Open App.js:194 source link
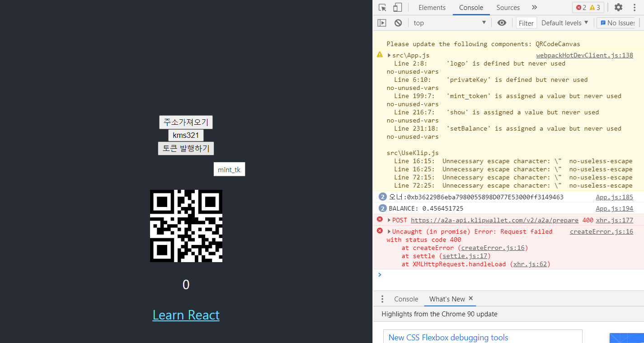The image size is (644, 343). tap(614, 208)
